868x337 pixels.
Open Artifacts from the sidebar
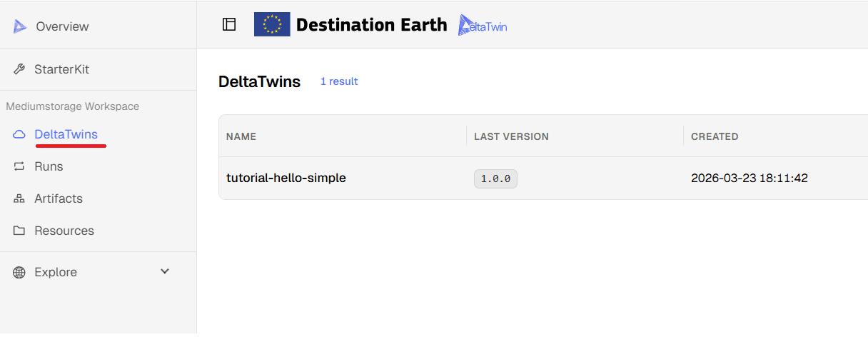(x=59, y=198)
